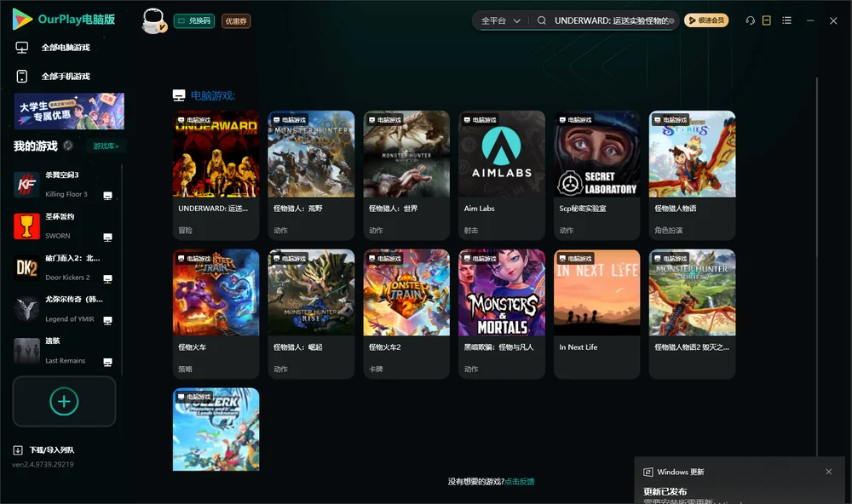The width and height of the screenshot is (852, 504).
Task: Click the 点击反馈 feedback link
Action: click(x=520, y=481)
